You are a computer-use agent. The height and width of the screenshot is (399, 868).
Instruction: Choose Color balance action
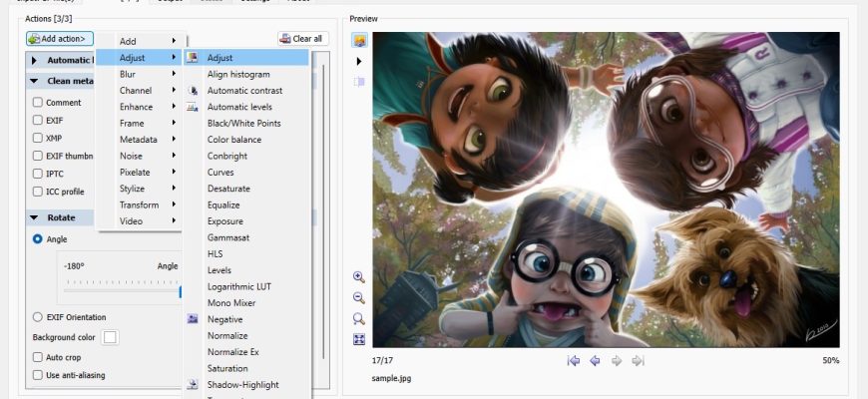pyautogui.click(x=246, y=140)
